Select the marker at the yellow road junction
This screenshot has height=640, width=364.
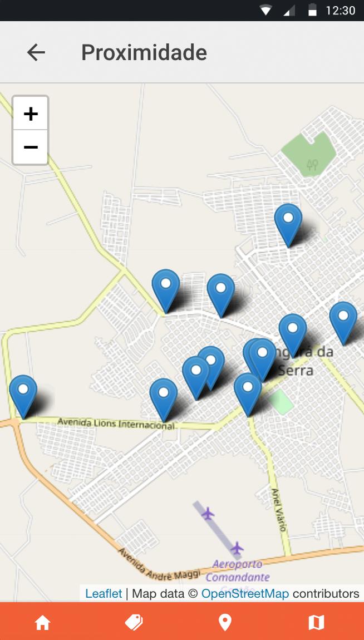166,291
